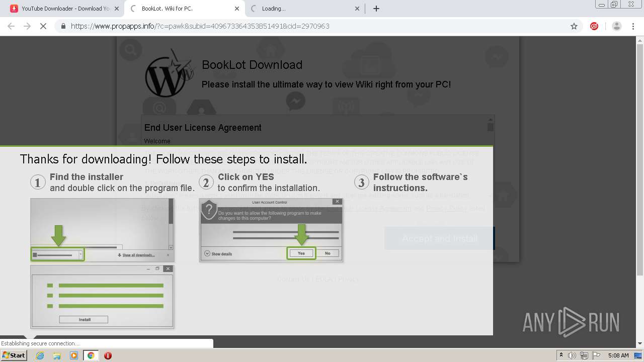
Task: Go forward to the next page
Action: tap(27, 26)
